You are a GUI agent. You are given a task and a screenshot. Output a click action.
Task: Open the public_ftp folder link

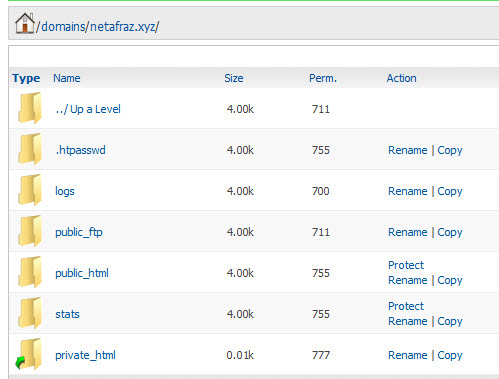click(x=79, y=232)
